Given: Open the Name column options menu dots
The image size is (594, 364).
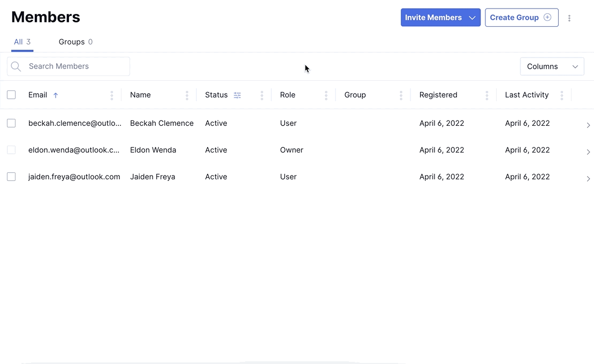Looking at the screenshot, I should [187, 95].
